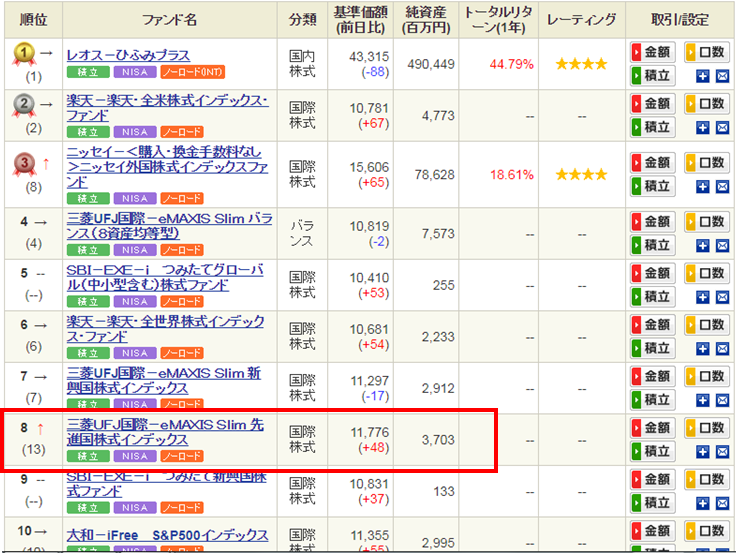Image resolution: width=736 pixels, height=553 pixels.
Task: Open eMAXIS Slim 新興国株式インデックス link
Action: (x=164, y=381)
